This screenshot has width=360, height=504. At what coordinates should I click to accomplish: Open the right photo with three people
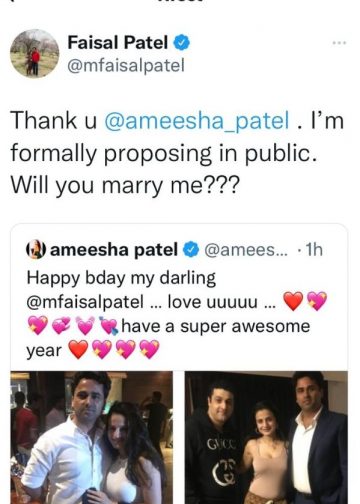[266, 437]
